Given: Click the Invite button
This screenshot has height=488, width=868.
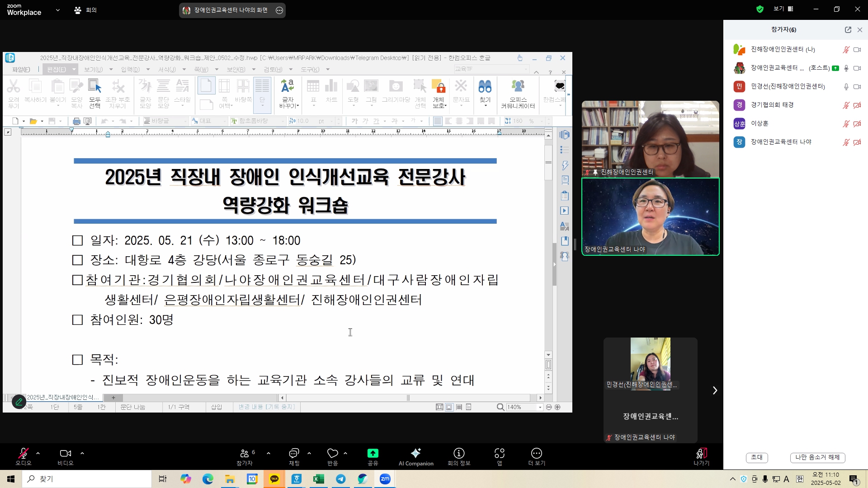Looking at the screenshot, I should click(757, 457).
